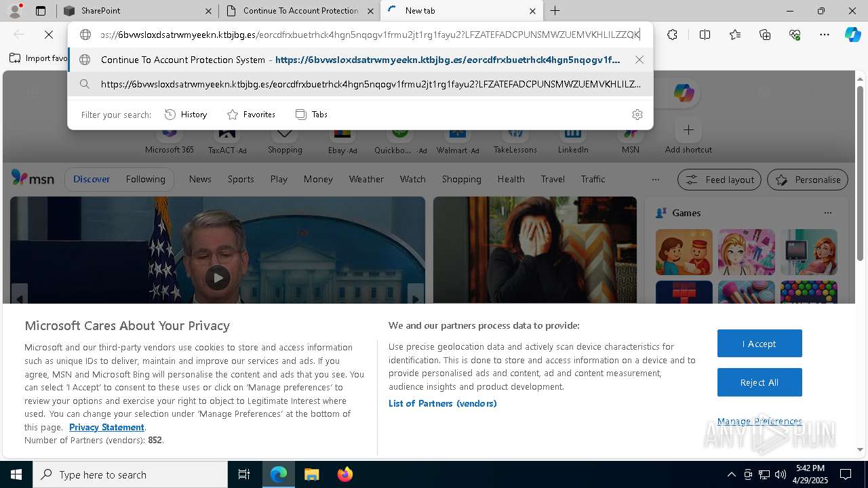Open the Microsoft 365 shortcut
868x488 pixels.
[170, 139]
